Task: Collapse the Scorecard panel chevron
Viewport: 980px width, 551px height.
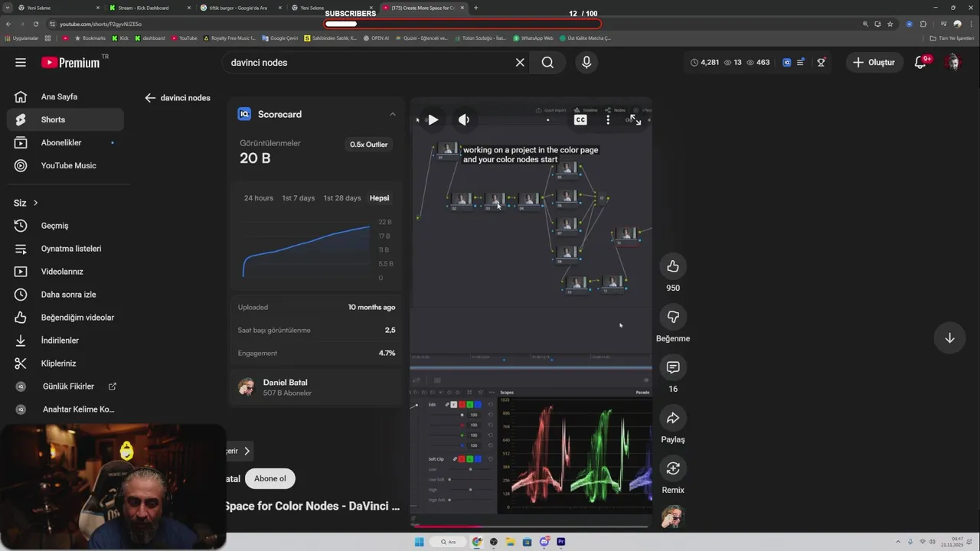Action: tap(393, 114)
